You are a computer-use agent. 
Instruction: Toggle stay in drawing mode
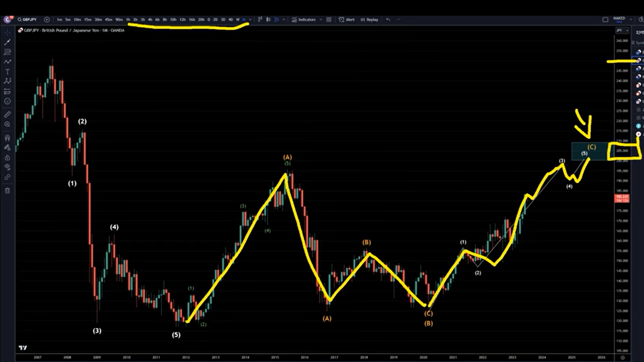point(7,147)
